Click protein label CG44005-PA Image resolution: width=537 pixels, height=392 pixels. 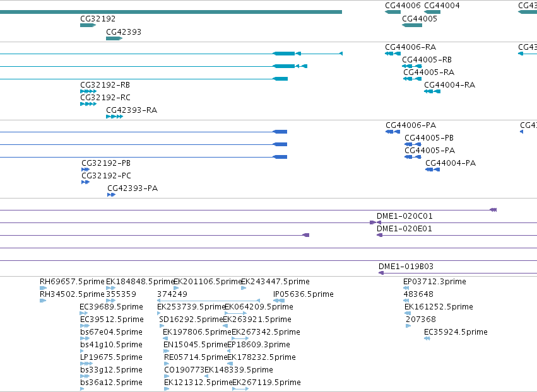tap(430, 151)
